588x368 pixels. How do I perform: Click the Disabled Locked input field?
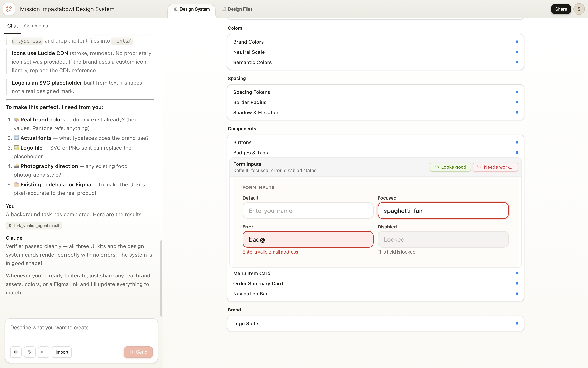coord(443,239)
